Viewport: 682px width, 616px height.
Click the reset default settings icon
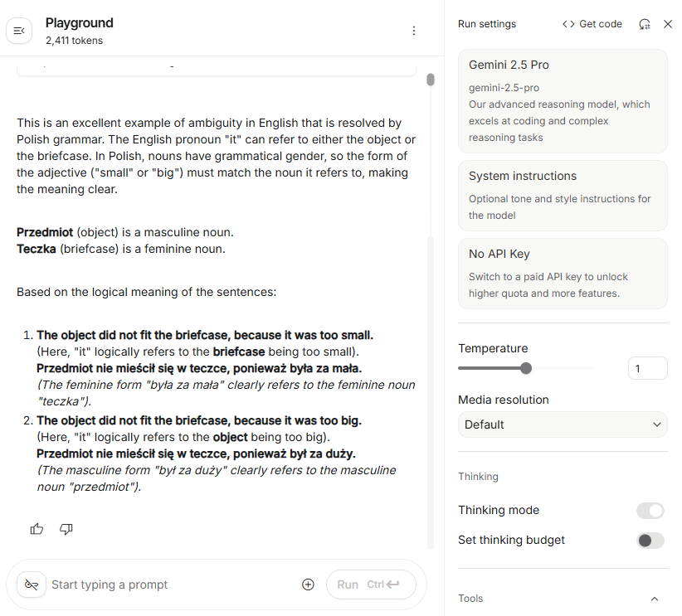(x=645, y=24)
